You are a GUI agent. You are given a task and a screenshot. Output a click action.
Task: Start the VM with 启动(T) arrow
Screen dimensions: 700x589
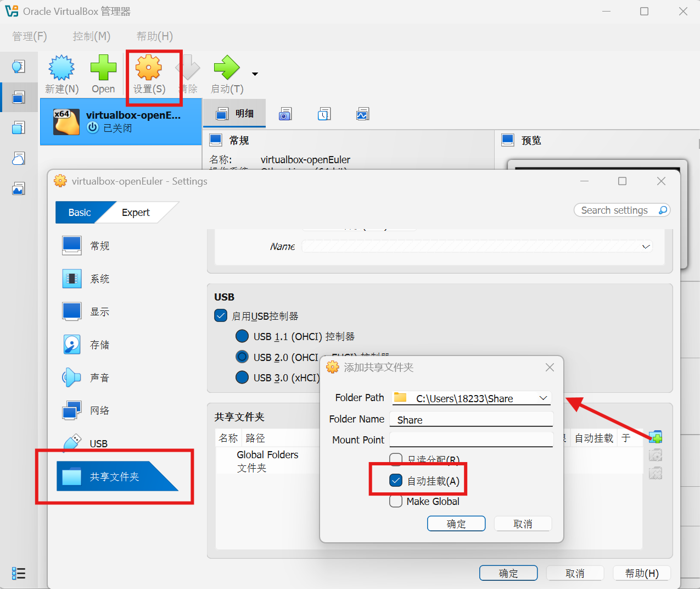click(227, 68)
